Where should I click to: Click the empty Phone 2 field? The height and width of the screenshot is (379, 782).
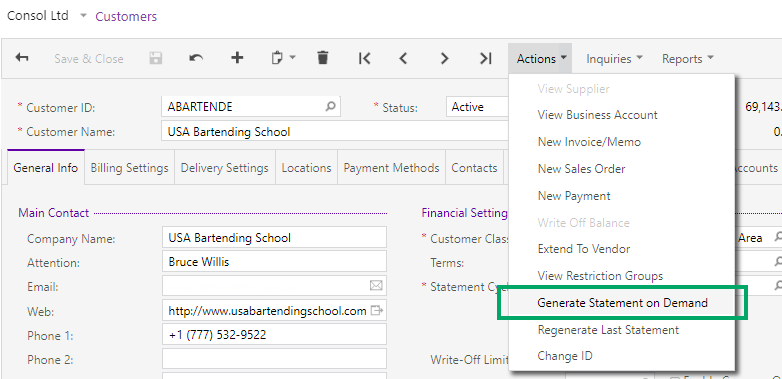pos(274,359)
